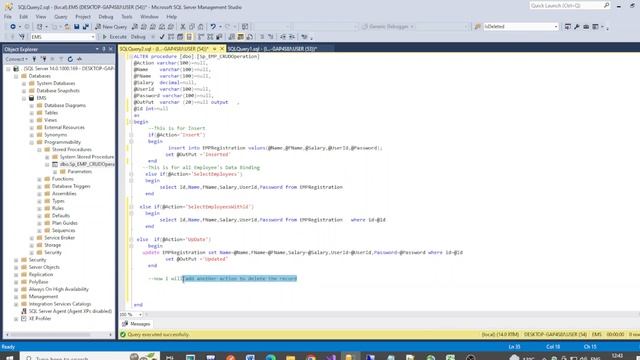Toggle Include Actual Execution Plan
Viewport: 640px width, 360px height.
pyautogui.click(x=201, y=37)
